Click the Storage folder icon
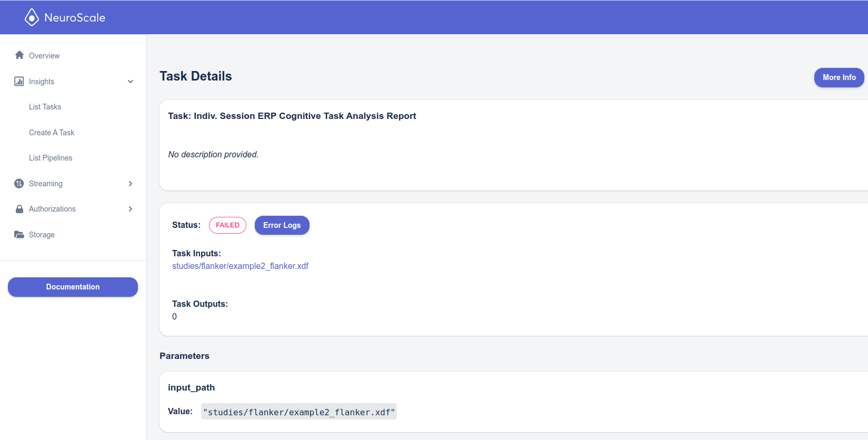Image resolution: width=868 pixels, height=440 pixels. [19, 234]
